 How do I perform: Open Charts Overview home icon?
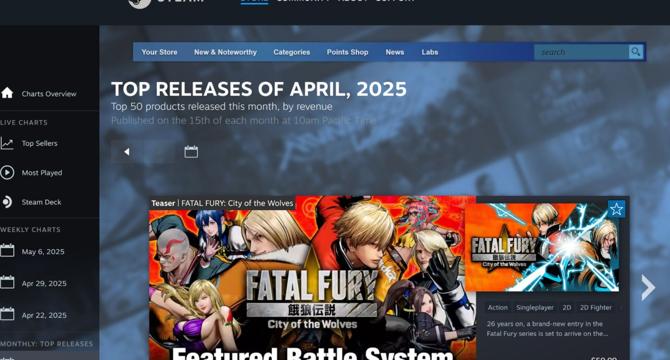7,93
